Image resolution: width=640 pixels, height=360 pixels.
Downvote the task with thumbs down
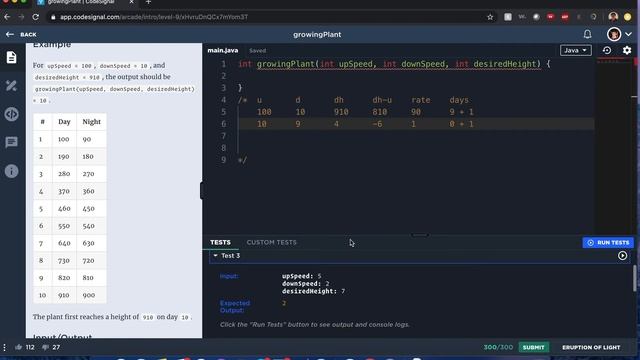tap(45, 347)
